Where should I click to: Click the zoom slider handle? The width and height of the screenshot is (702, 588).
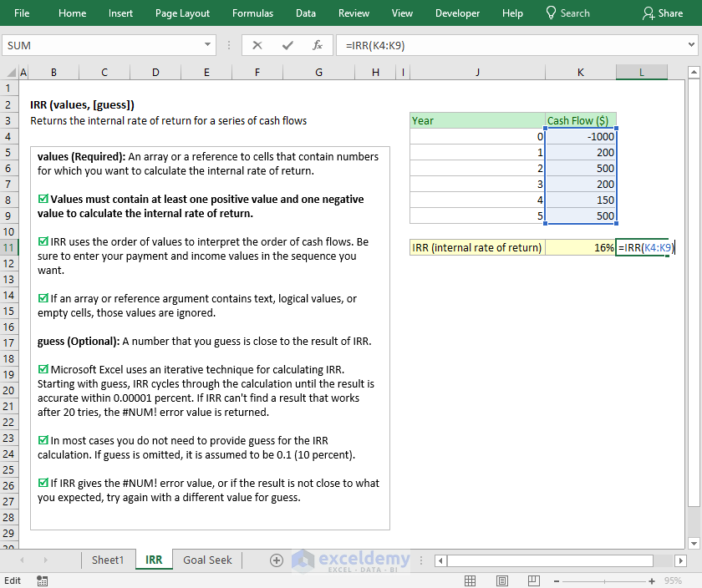point(604,580)
